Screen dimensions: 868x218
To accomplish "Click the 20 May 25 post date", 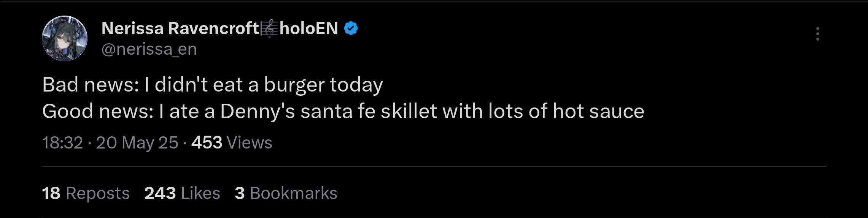I will click(137, 143).
